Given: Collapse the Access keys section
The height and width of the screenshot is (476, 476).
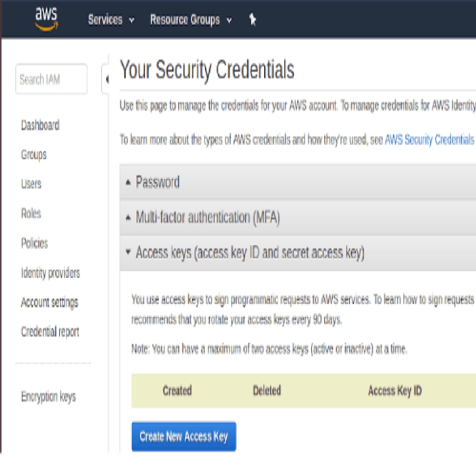Looking at the screenshot, I should pos(298,253).
